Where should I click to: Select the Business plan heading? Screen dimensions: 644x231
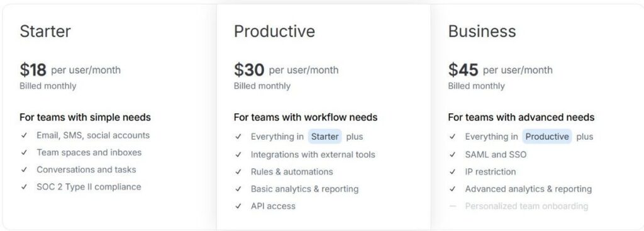(x=482, y=31)
